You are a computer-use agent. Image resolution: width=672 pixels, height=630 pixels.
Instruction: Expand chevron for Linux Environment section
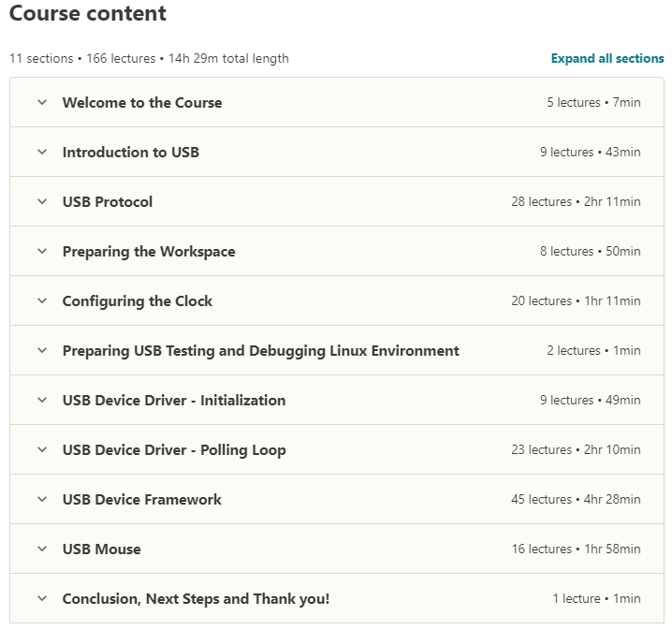[x=42, y=350]
